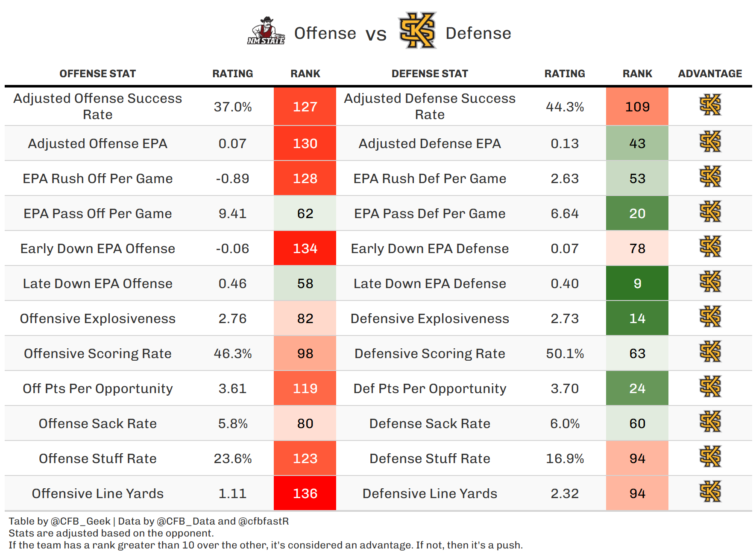Click advantage logo in Offensive Scoring Rate row
Screen dimensions: 756x560
pyautogui.click(x=710, y=352)
